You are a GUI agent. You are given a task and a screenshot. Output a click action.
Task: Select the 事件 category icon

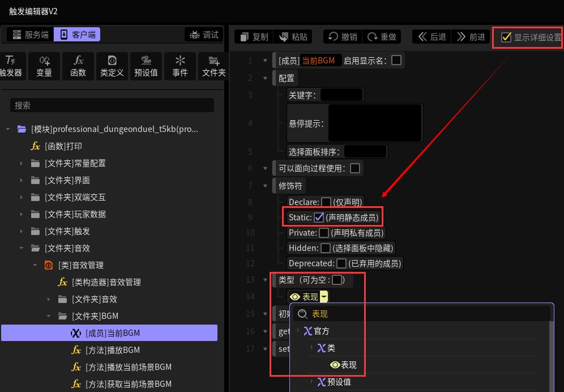click(x=180, y=66)
